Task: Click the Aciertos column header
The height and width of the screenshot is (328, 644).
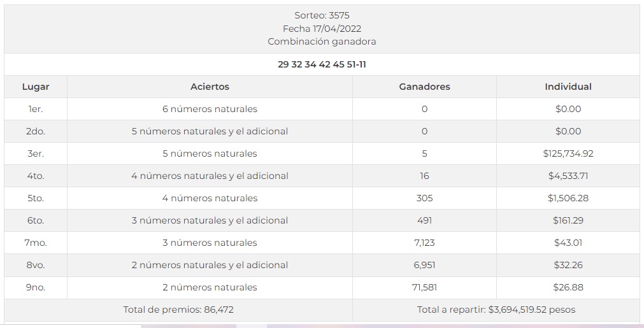Action: pyautogui.click(x=210, y=87)
